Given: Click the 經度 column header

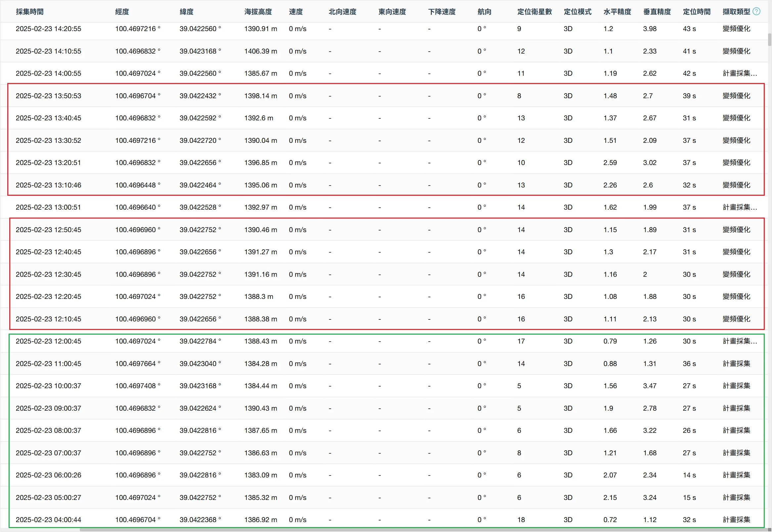Looking at the screenshot, I should click(122, 12).
